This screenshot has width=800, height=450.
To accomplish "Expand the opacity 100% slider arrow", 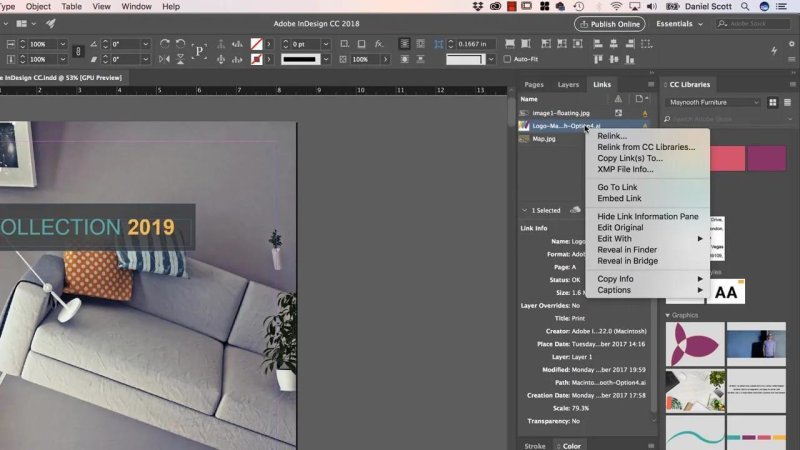I will (x=385, y=59).
